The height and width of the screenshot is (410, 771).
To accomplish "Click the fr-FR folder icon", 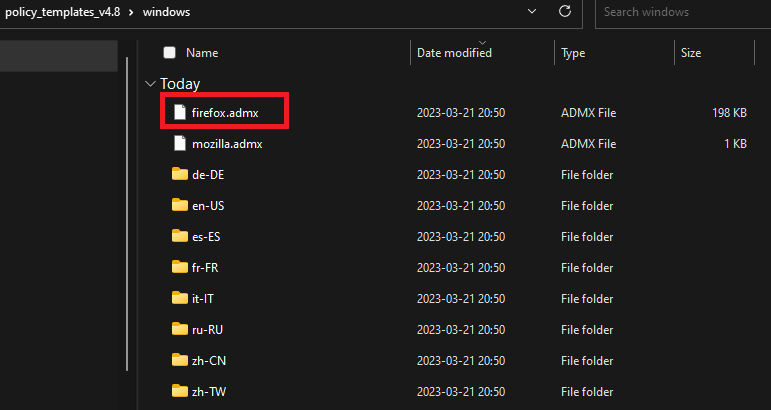I will (x=180, y=267).
